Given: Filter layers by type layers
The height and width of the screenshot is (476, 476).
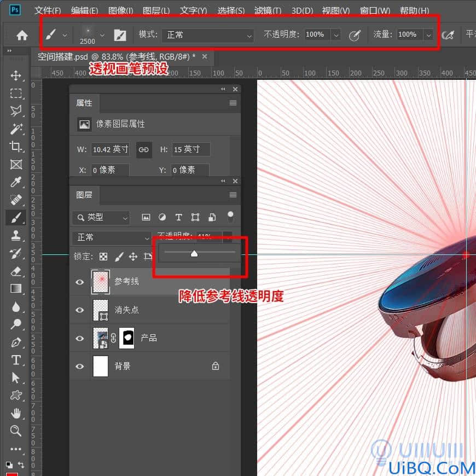Looking at the screenshot, I should pos(178,217).
